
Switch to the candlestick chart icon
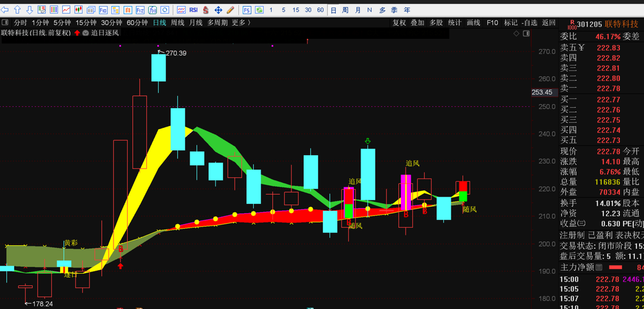coord(78,9)
